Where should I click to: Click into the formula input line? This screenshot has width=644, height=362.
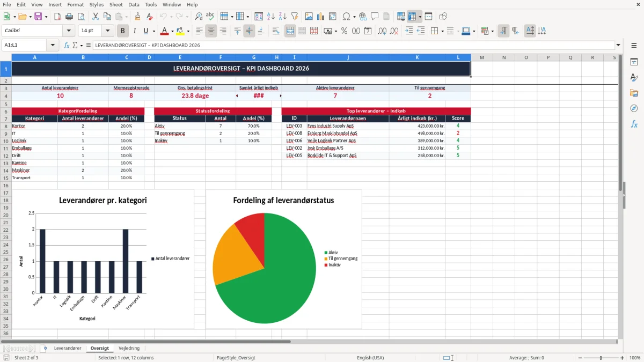[x=353, y=45]
